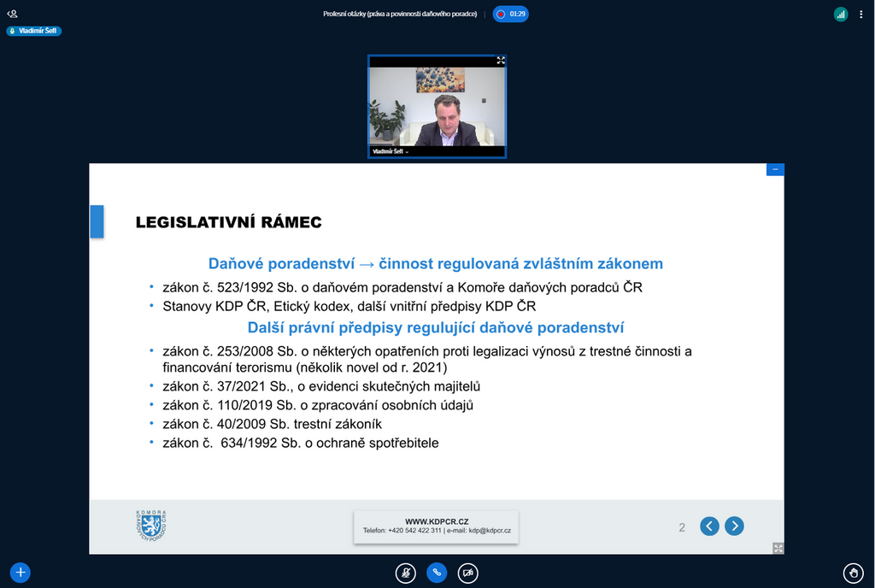This screenshot has width=875, height=588.
Task: Toggle webcam sharing button
Action: [468, 573]
